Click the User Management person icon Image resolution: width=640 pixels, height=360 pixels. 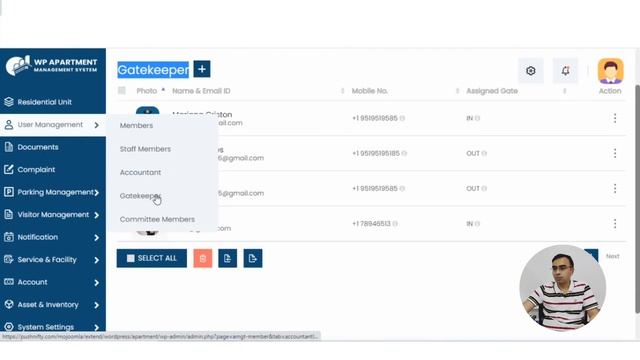pos(9,125)
